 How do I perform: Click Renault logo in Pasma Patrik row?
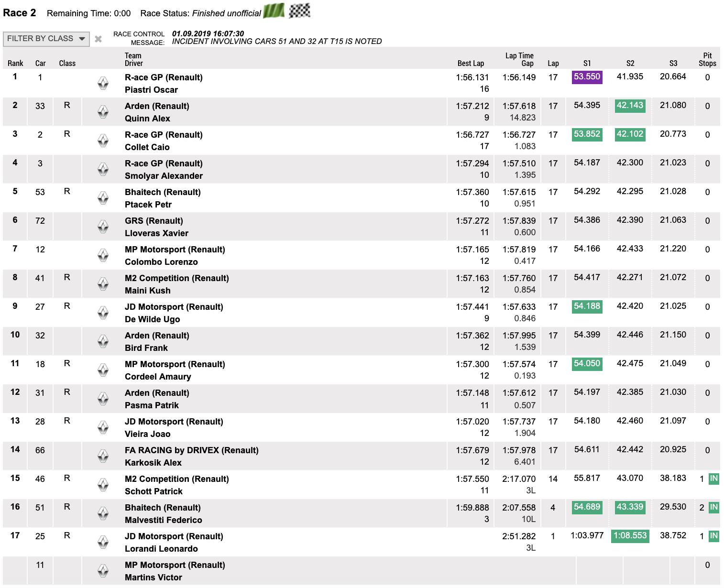click(103, 399)
